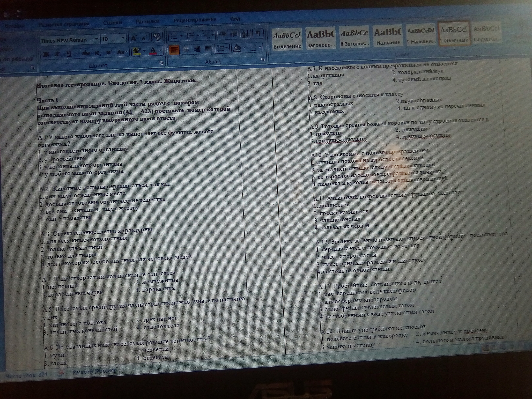The width and height of the screenshot is (532, 399).
Task: Expand numbering library dropdown arrow
Action: [198, 36]
